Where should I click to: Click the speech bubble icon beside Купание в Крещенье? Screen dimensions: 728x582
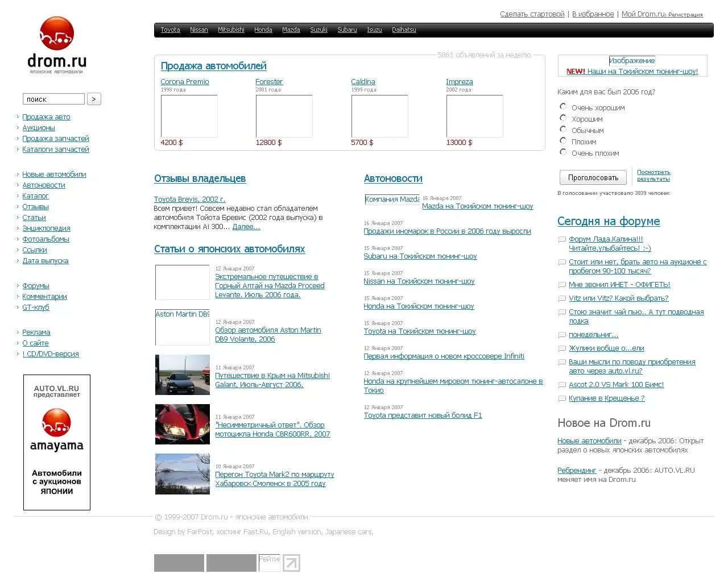pos(562,398)
